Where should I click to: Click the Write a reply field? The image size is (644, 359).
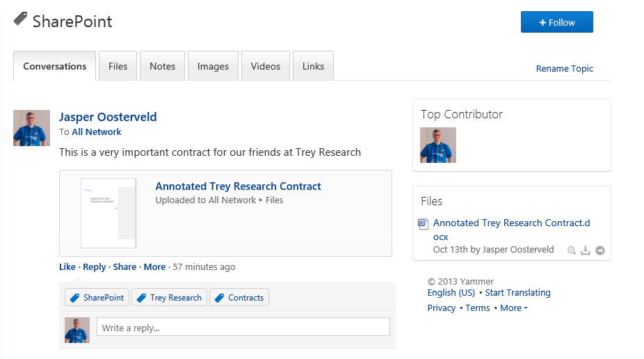click(x=243, y=328)
